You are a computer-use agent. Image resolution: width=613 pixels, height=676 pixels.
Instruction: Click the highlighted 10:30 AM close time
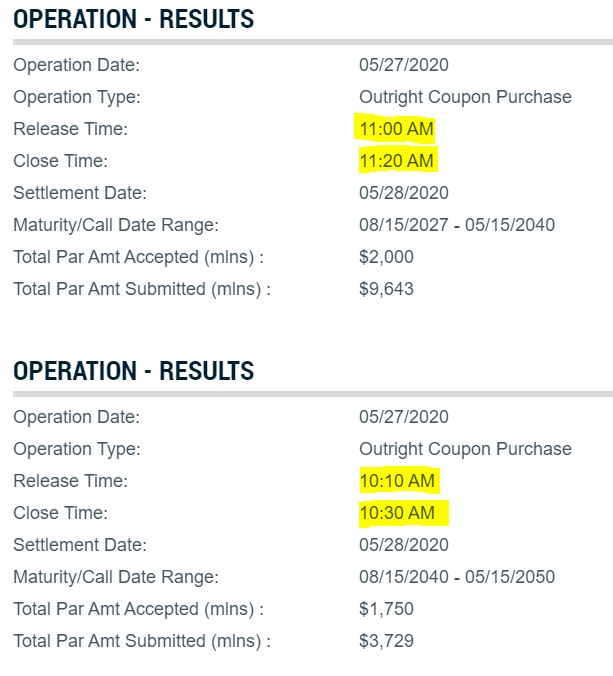(397, 513)
